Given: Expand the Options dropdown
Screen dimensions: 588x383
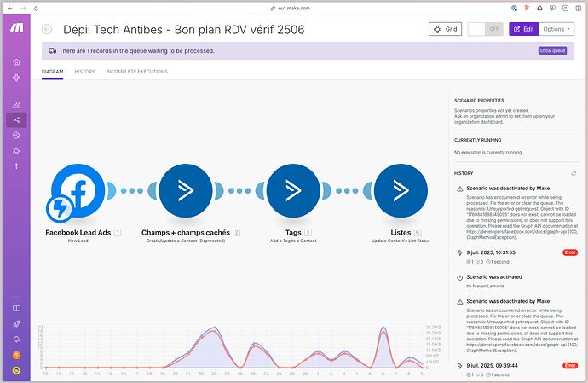Looking at the screenshot, I should tap(556, 29).
